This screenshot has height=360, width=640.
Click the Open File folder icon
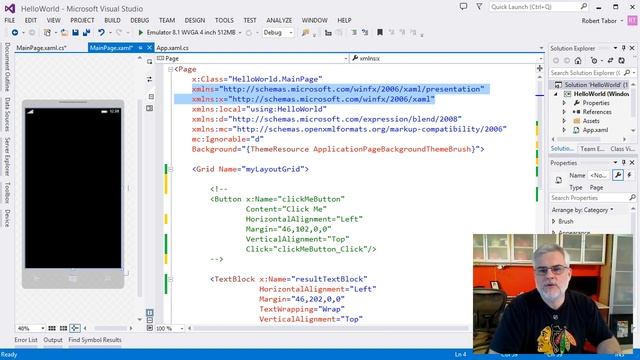(64, 32)
